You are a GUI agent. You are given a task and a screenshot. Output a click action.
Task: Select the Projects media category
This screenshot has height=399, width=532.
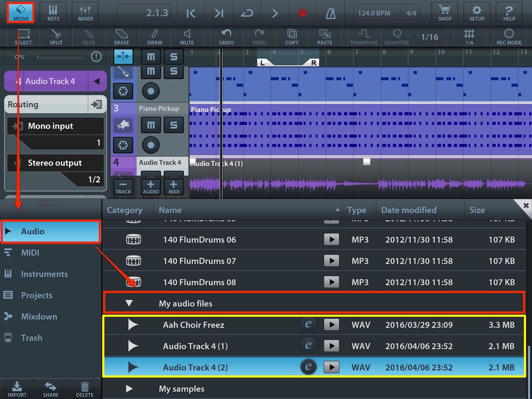click(51, 295)
